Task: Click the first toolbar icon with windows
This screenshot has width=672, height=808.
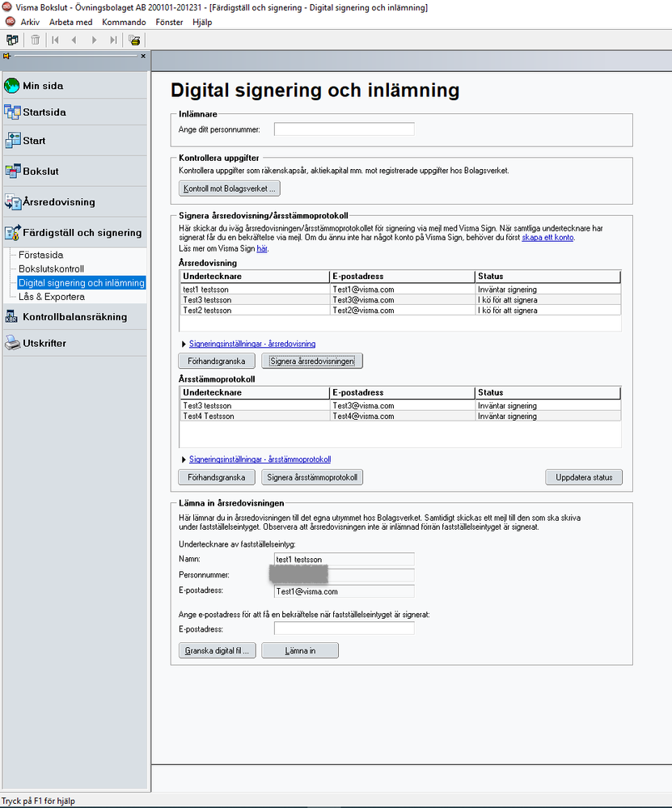Action: pyautogui.click(x=12, y=40)
